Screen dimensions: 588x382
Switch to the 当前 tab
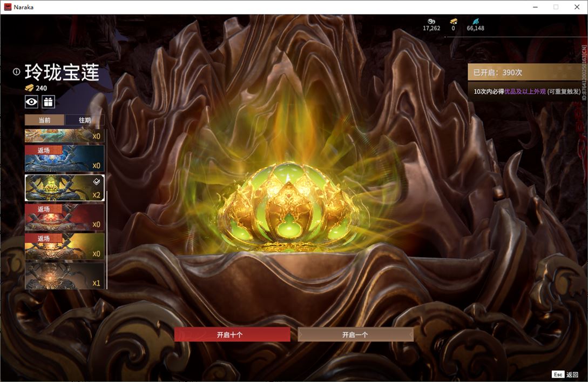click(x=45, y=120)
